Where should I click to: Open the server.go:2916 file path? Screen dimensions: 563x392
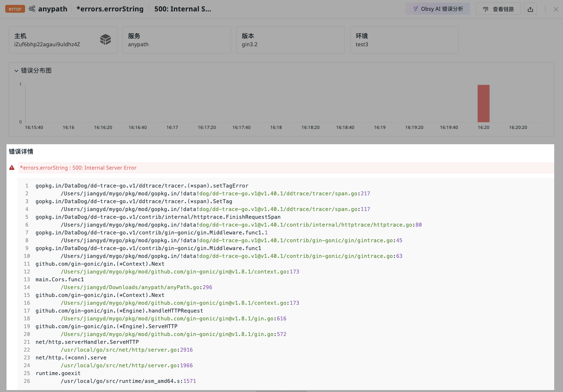(x=127, y=350)
